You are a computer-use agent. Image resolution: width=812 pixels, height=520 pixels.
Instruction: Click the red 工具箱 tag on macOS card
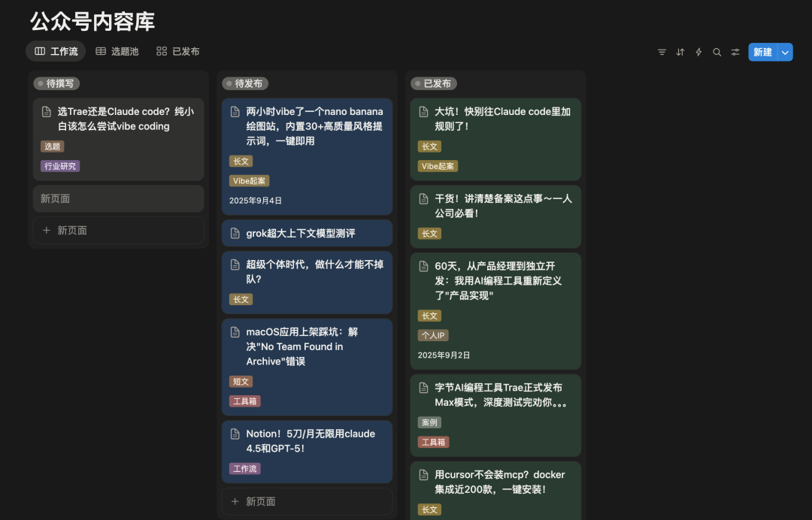tap(245, 401)
